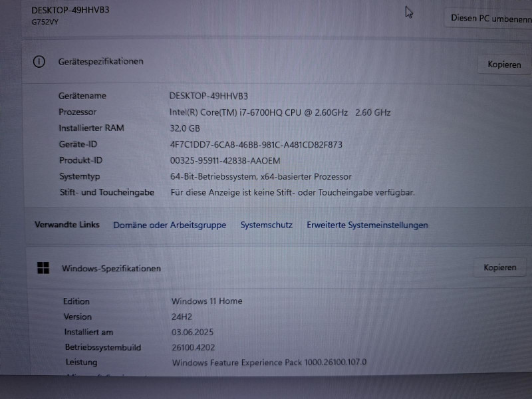This screenshot has width=532, height=399.
Task: Select the Geräte-ID value 4F7C1DD7-6CA8-46BB-981C-A481CD82F873
Action: coord(256,144)
